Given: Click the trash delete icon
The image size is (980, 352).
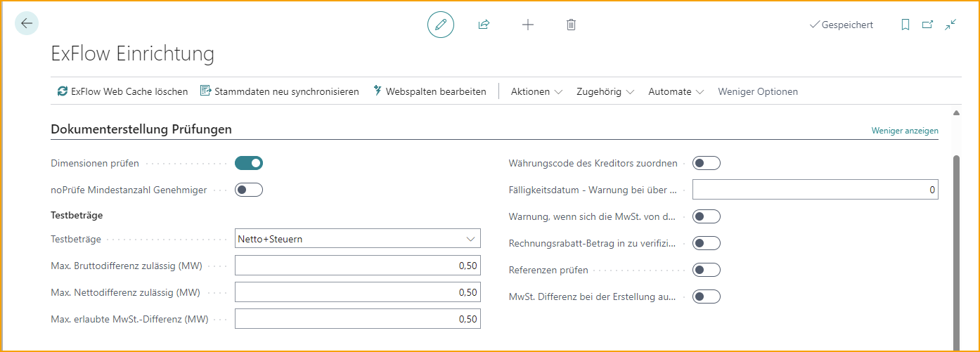Looking at the screenshot, I should tap(571, 25).
